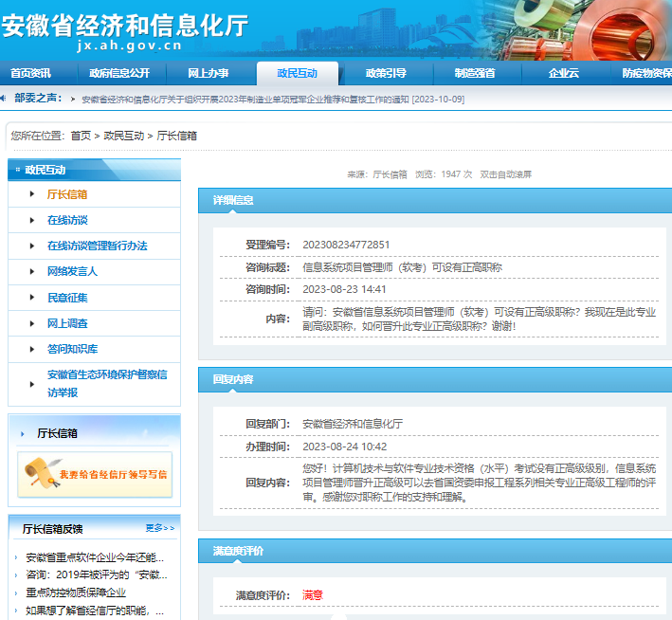Viewport: 672px width, 620px height.
Task: Open the 网上办事 navigation tab
Action: 208,74
